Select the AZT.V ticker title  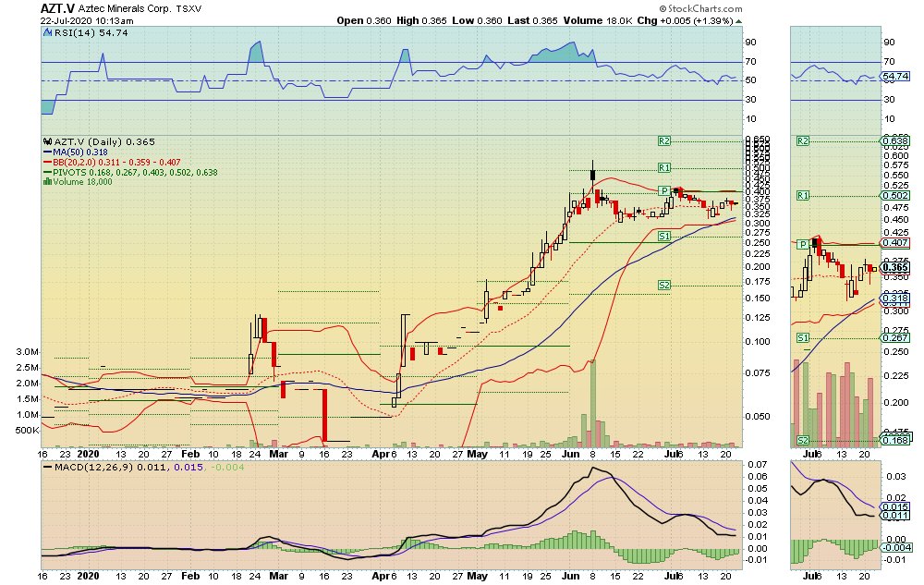pyautogui.click(x=56, y=9)
